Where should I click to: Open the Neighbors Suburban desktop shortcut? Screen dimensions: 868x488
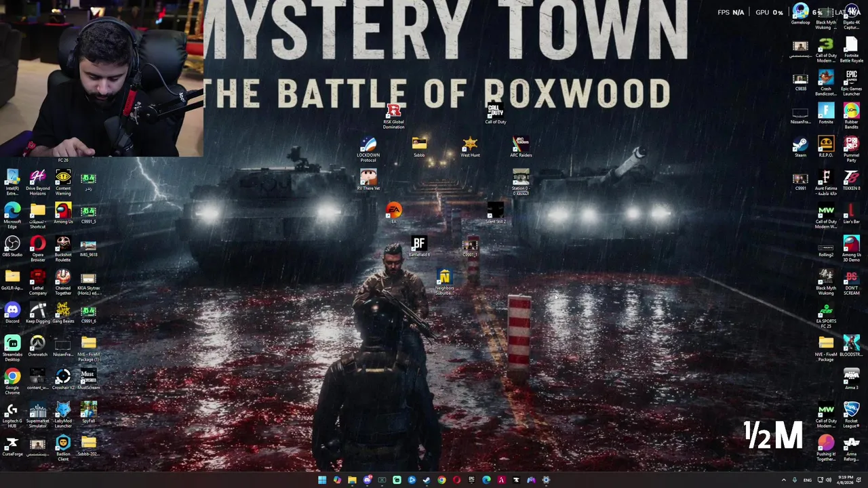click(444, 283)
